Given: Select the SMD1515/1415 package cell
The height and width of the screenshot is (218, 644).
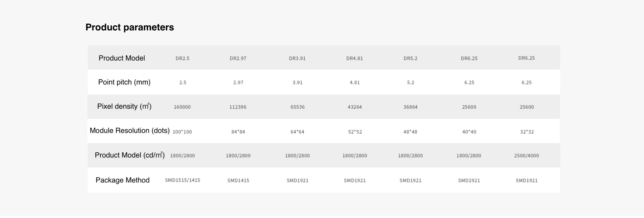Looking at the screenshot, I should 182,180.
